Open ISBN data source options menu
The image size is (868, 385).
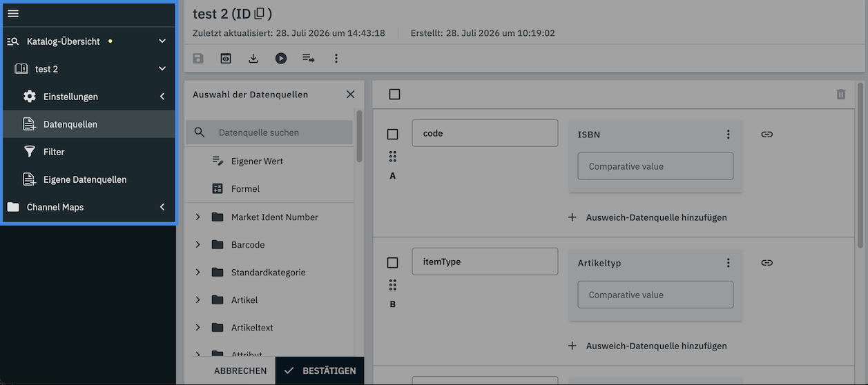(x=728, y=135)
